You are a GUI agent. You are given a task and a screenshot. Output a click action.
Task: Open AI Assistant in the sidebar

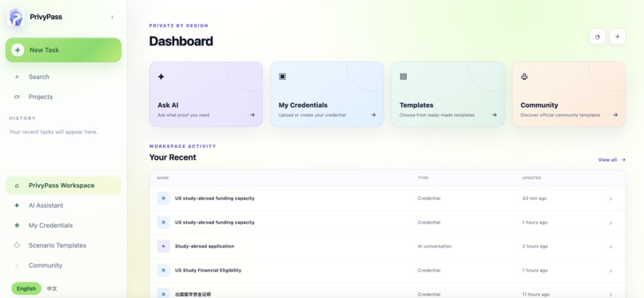point(63,205)
